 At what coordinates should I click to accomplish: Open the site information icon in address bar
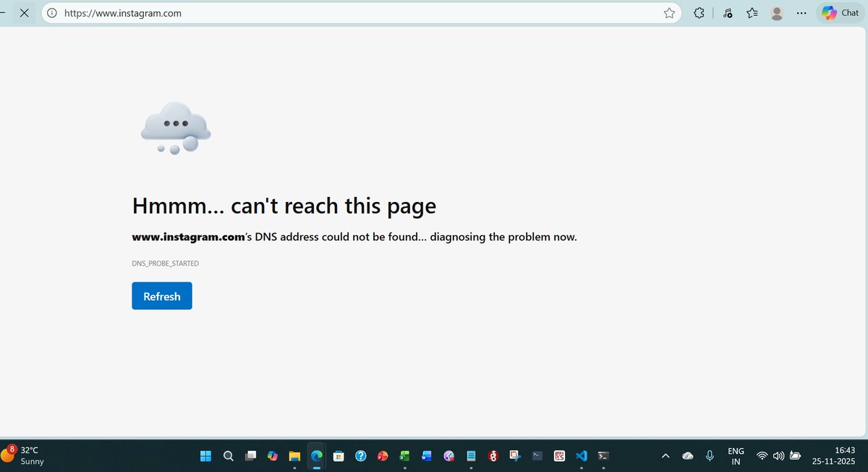point(51,13)
